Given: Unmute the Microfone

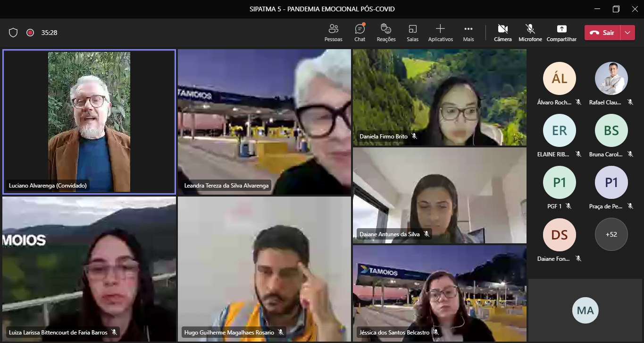Looking at the screenshot, I should point(530,32).
